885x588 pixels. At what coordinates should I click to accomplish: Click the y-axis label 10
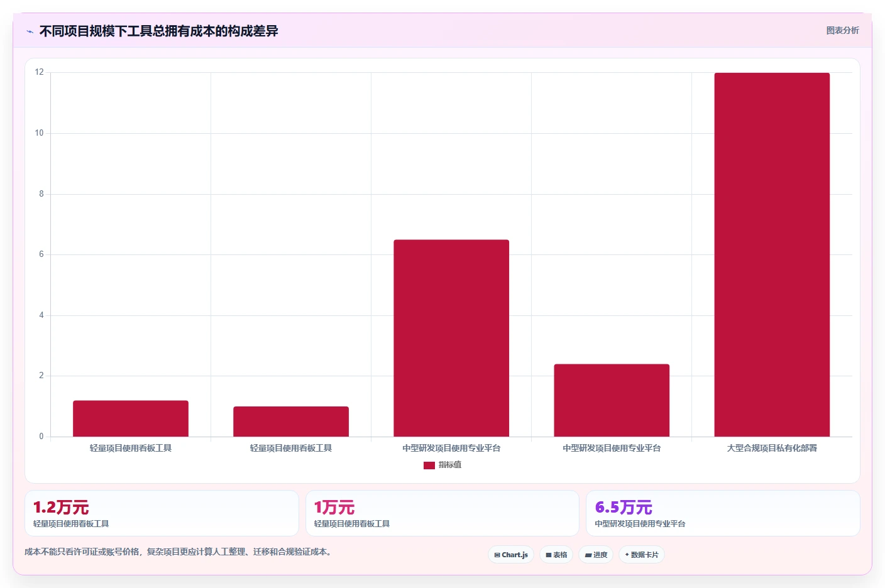40,133
